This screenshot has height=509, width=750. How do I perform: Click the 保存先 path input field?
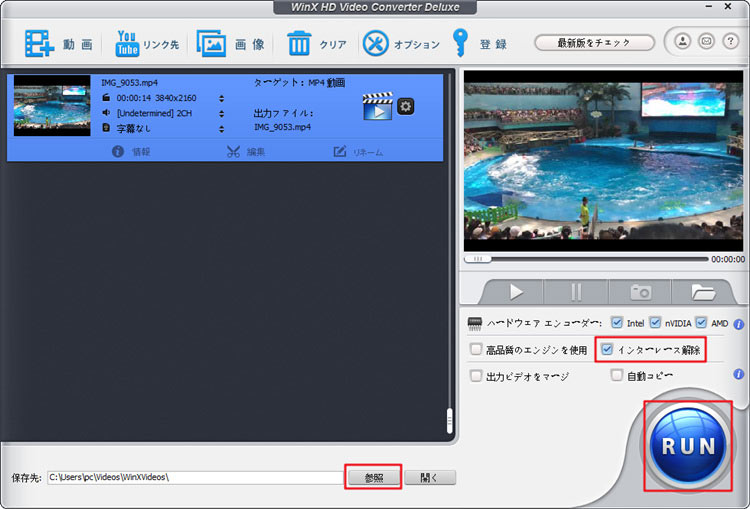(x=196, y=477)
